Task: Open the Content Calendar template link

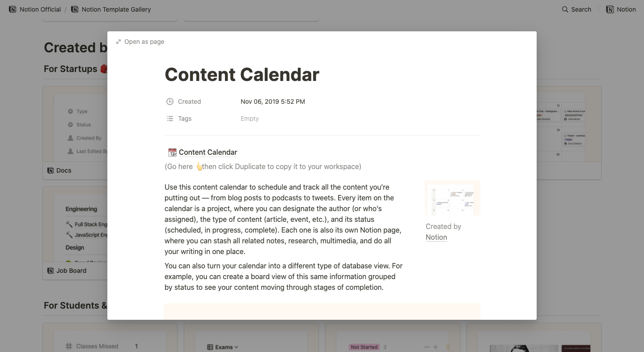Action: coord(208,152)
